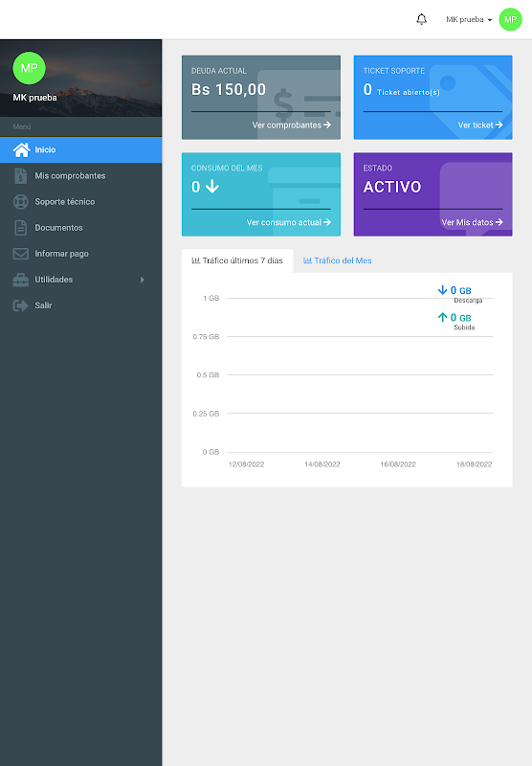Viewport: 532px width, 766px height.
Task: Click the CONSUMO DEL MES card title
Action: pos(227,169)
